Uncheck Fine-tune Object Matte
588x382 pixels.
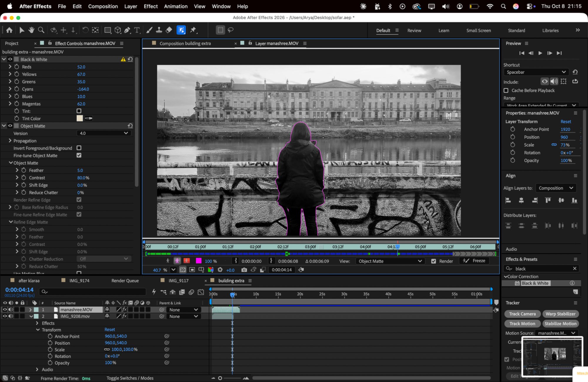pyautogui.click(x=79, y=155)
